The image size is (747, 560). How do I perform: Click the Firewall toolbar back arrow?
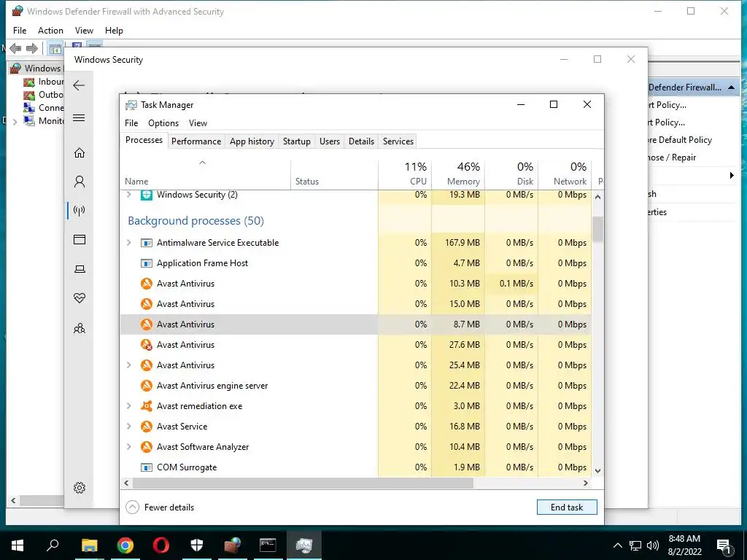(x=15, y=48)
